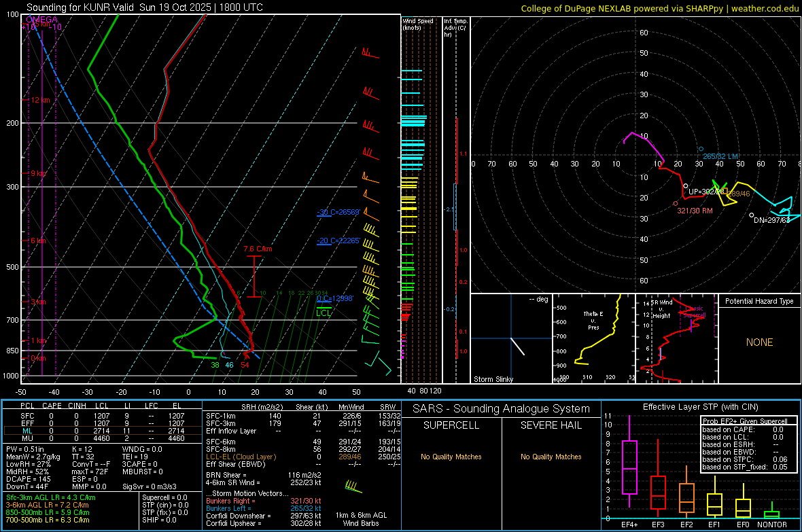Select the SFC parcel row
This screenshot has height=532, width=802.
(x=103, y=416)
